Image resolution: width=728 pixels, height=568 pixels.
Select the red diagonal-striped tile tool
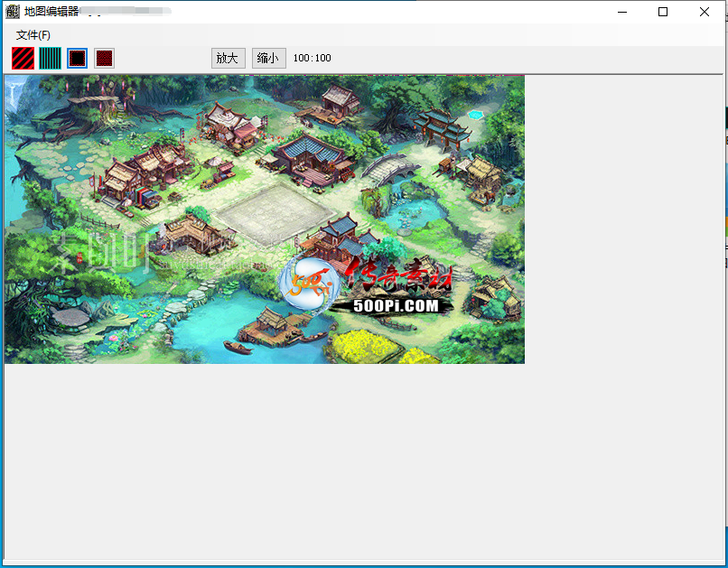(23, 59)
